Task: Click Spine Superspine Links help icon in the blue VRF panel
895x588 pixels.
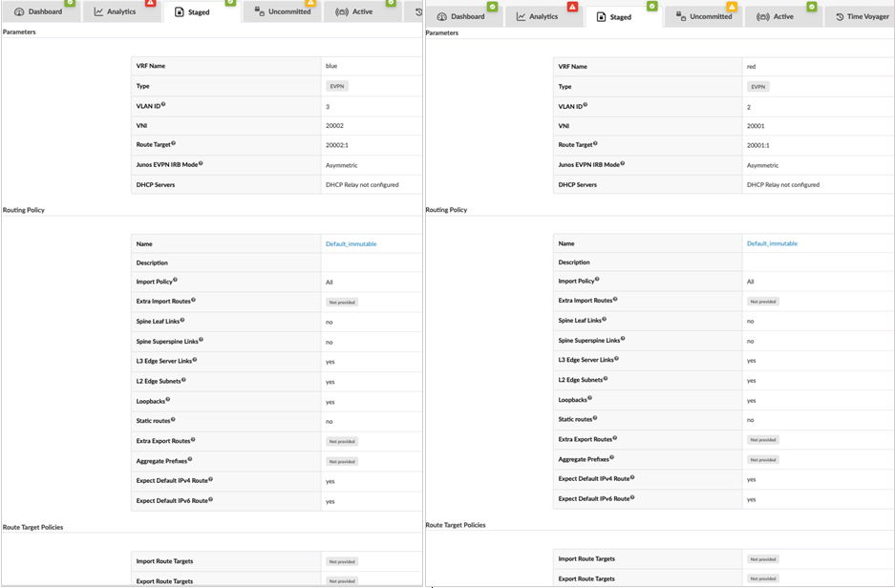Action: tap(202, 339)
